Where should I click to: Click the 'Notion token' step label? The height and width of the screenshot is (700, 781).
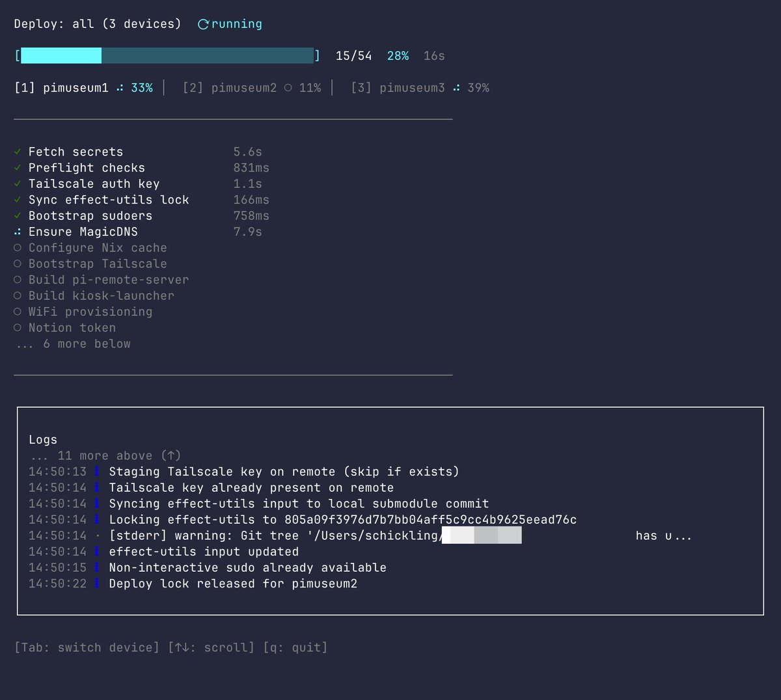point(72,328)
